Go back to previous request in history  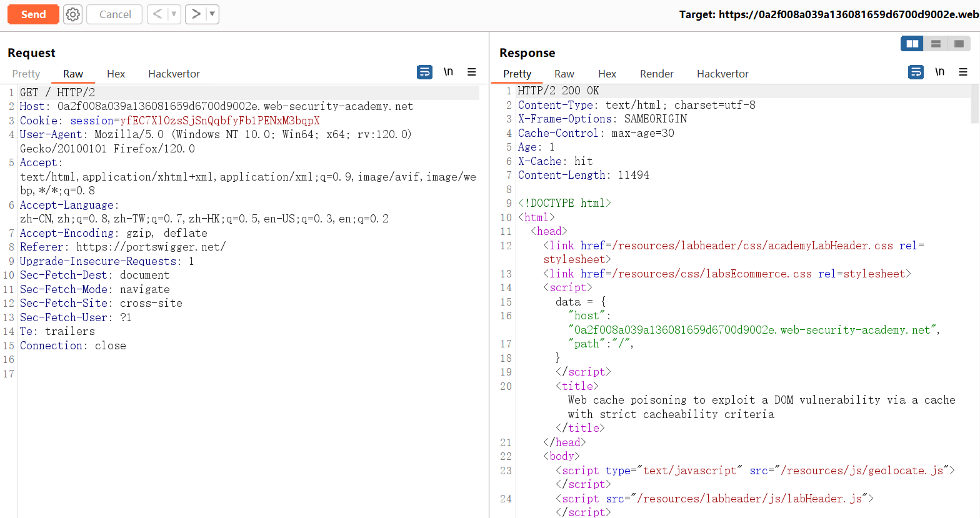157,14
